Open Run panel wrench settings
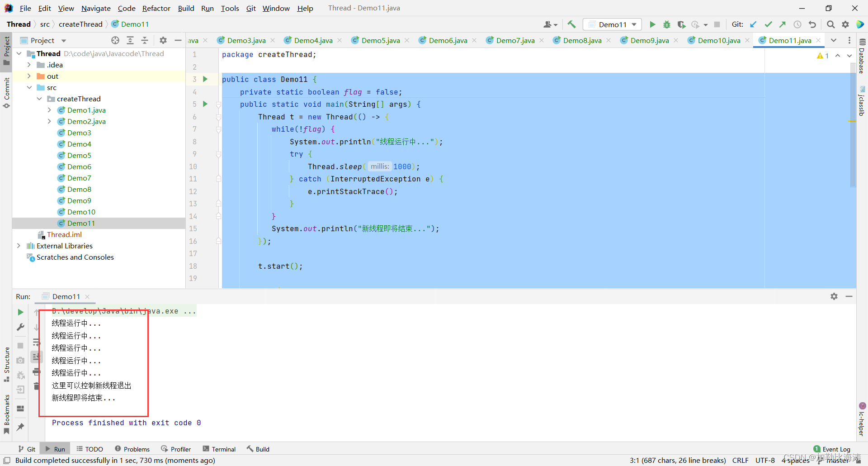Image resolution: width=868 pixels, height=466 pixels. point(20,327)
